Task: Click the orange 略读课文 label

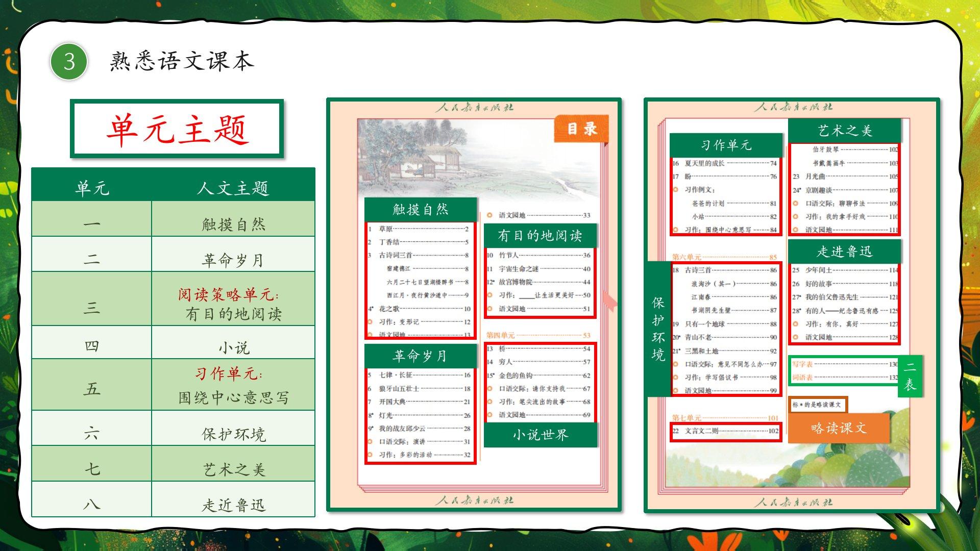Action: tap(839, 428)
